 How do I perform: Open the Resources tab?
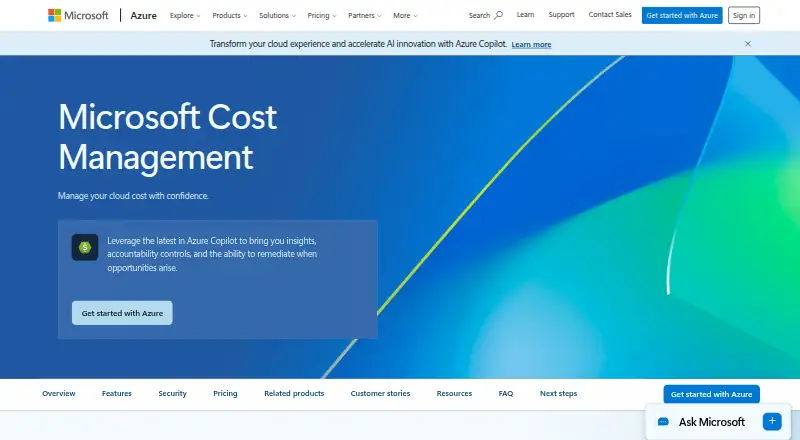pyautogui.click(x=454, y=394)
